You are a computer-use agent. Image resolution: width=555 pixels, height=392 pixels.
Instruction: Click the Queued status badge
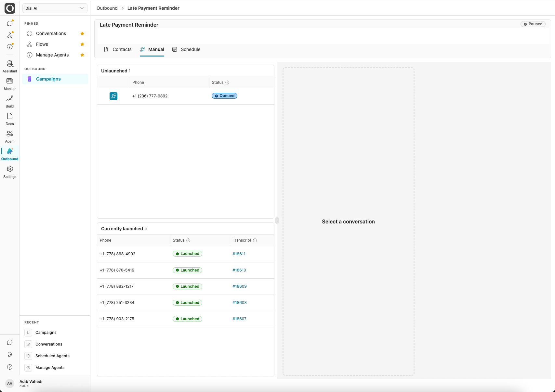coord(224,96)
